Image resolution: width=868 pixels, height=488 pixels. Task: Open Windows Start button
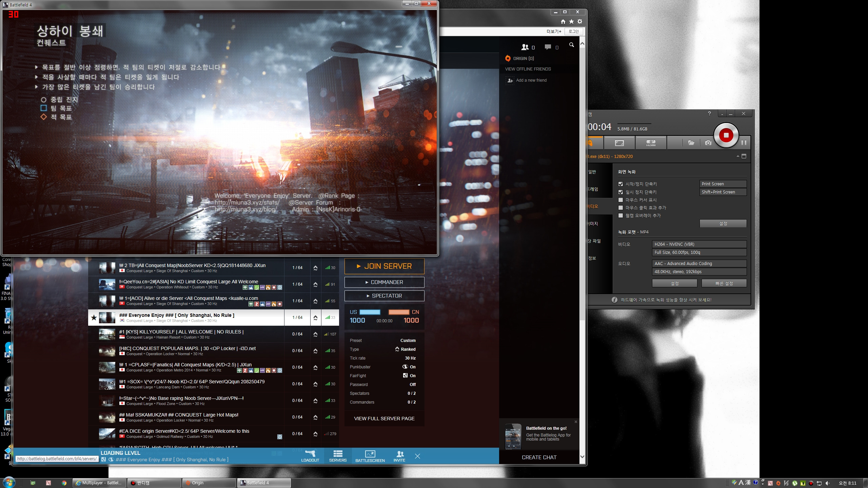(8, 482)
